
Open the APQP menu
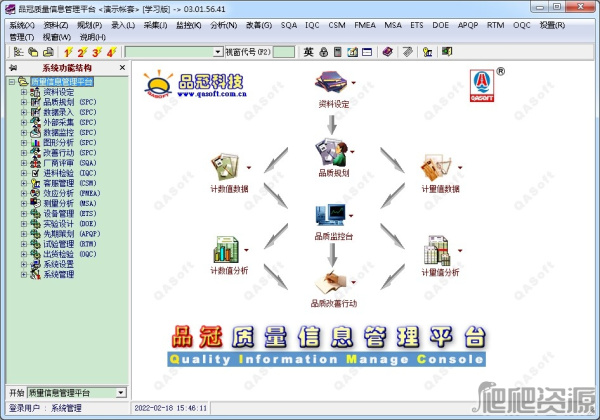pos(468,25)
